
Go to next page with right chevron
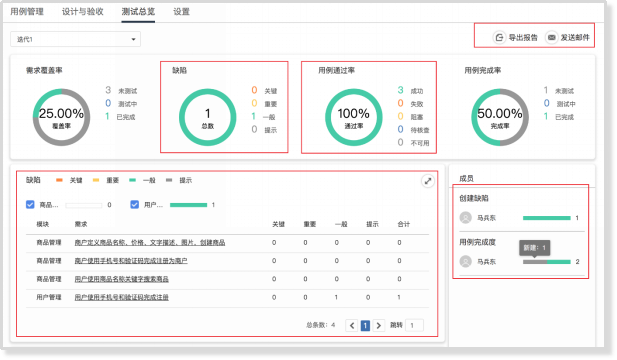click(x=379, y=325)
